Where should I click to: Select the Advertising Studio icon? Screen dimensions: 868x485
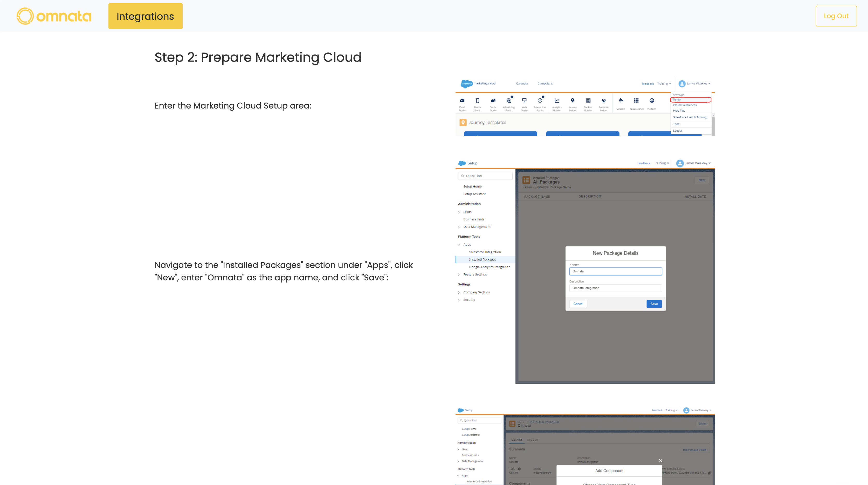[509, 100]
